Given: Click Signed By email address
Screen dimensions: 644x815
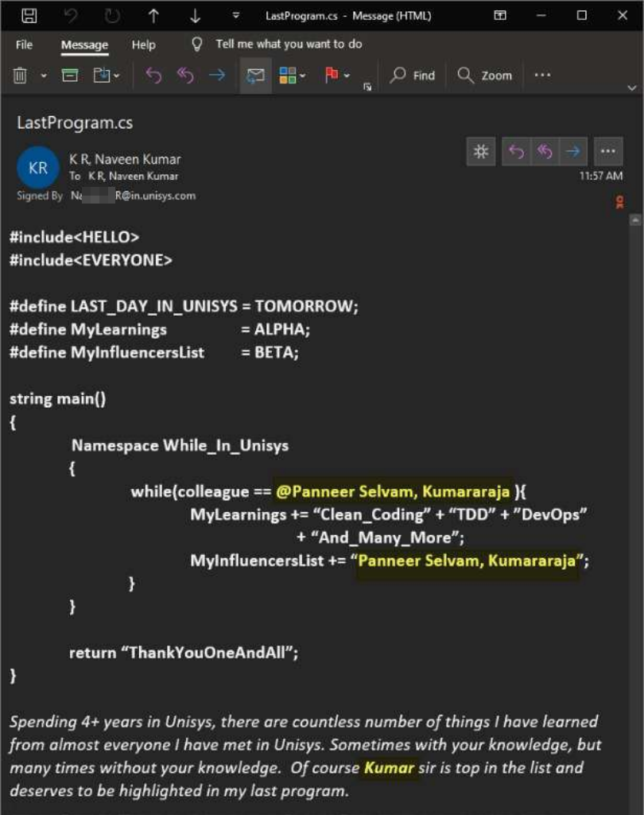Looking at the screenshot, I should pos(133,196).
